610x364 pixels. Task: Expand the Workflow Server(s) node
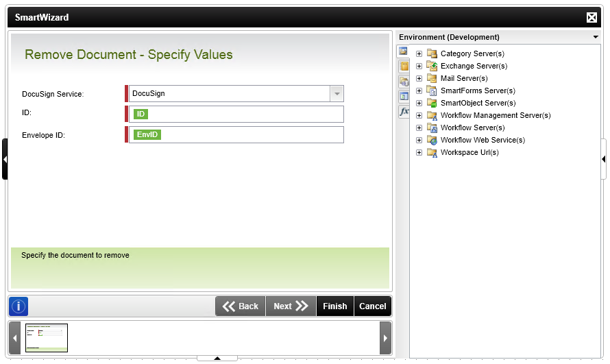click(419, 128)
